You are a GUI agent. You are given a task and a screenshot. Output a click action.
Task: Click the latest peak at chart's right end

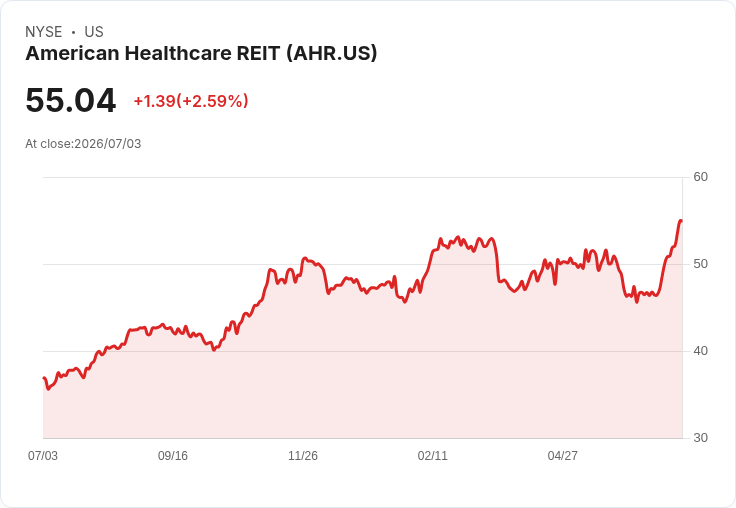click(681, 221)
